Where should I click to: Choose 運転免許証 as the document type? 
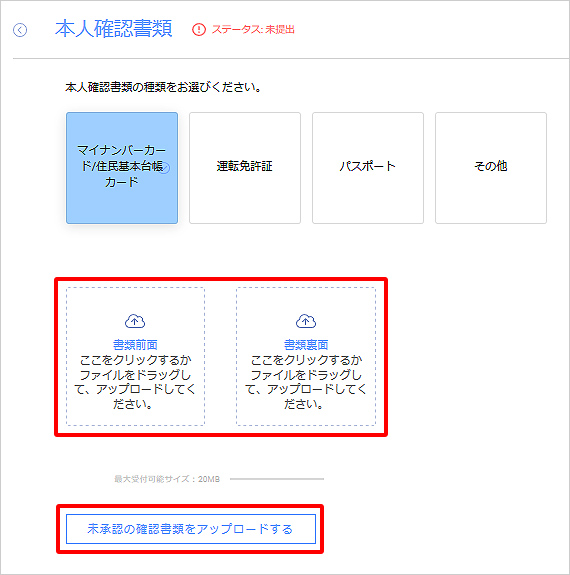(245, 168)
